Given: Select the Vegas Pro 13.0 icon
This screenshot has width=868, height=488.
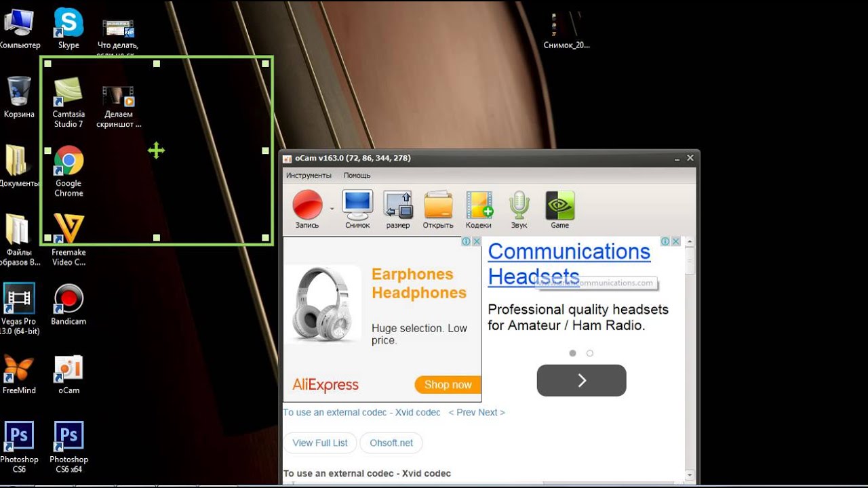Looking at the screenshot, I should coord(19,309).
